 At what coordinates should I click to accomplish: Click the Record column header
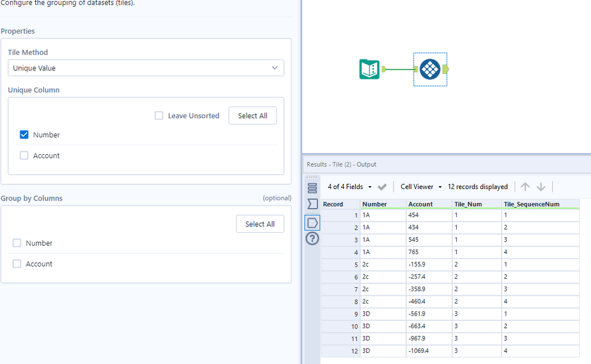point(340,204)
